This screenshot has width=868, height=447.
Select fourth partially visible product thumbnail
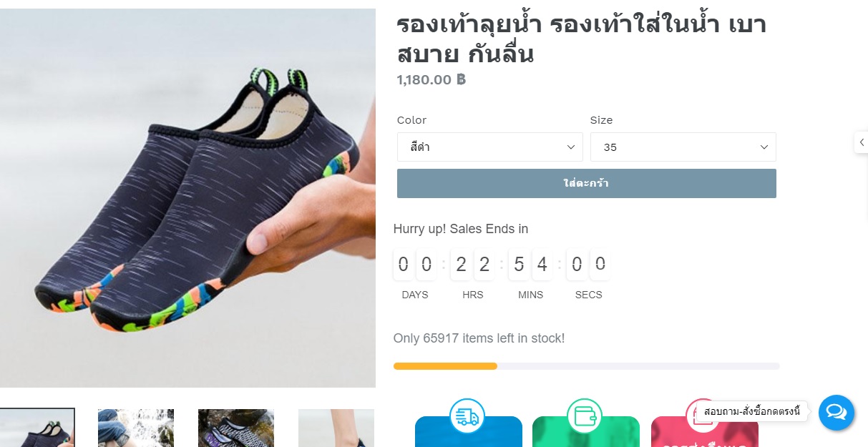coord(336,428)
